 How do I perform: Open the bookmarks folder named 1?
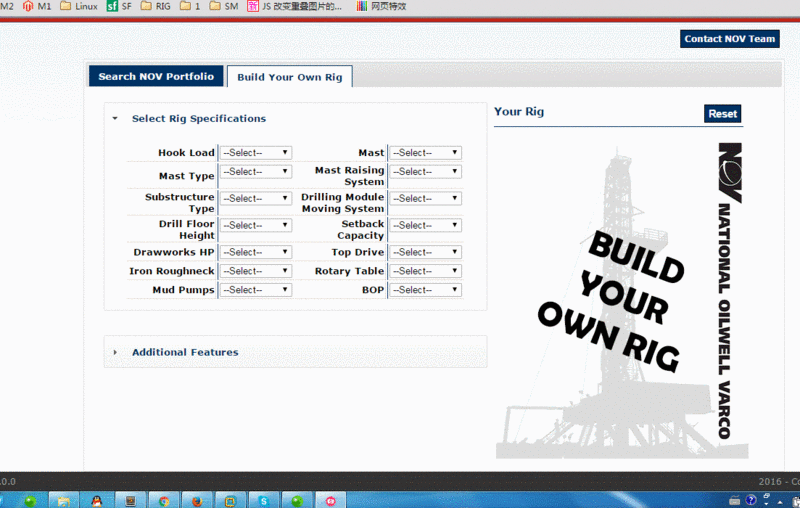[190, 6]
